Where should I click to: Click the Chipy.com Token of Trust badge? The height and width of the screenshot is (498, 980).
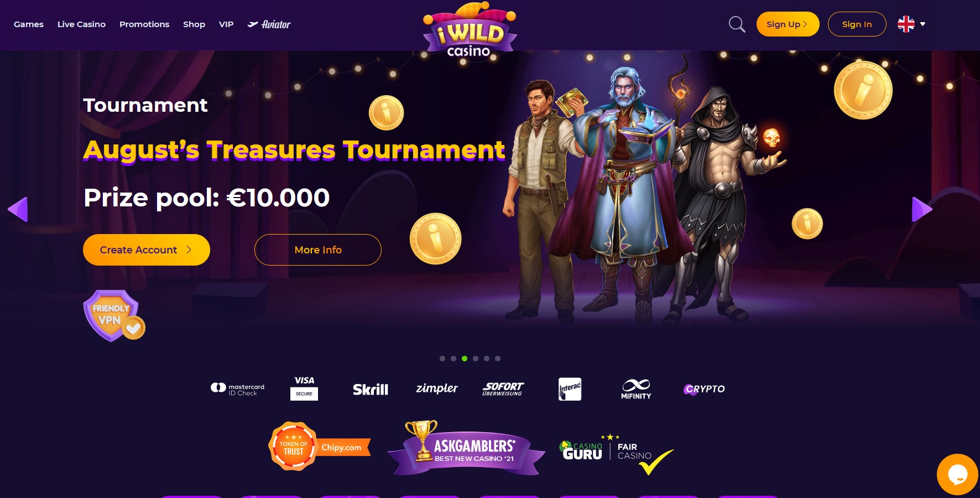tap(319, 447)
